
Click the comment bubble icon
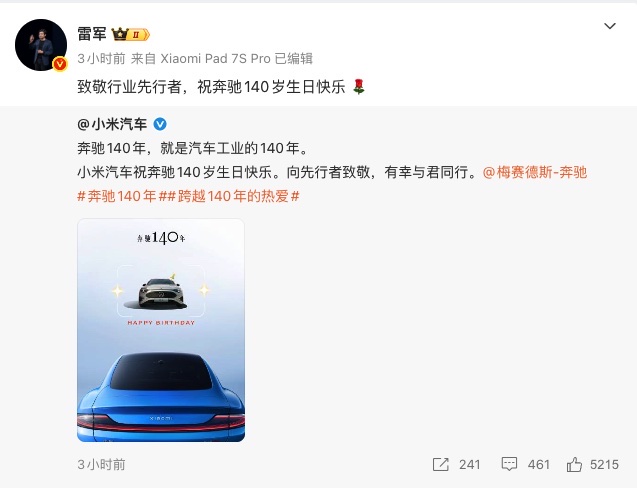pyautogui.click(x=509, y=464)
